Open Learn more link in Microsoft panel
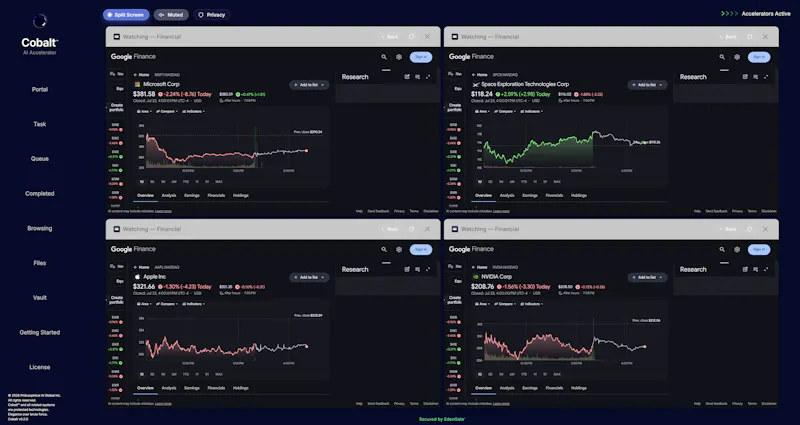The height and width of the screenshot is (425, 800). pyautogui.click(x=163, y=211)
